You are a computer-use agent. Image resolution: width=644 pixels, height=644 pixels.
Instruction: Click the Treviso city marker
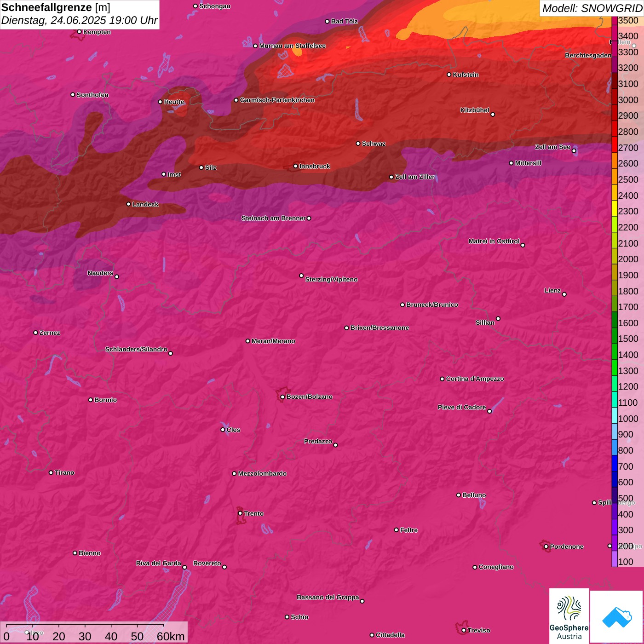(x=464, y=631)
